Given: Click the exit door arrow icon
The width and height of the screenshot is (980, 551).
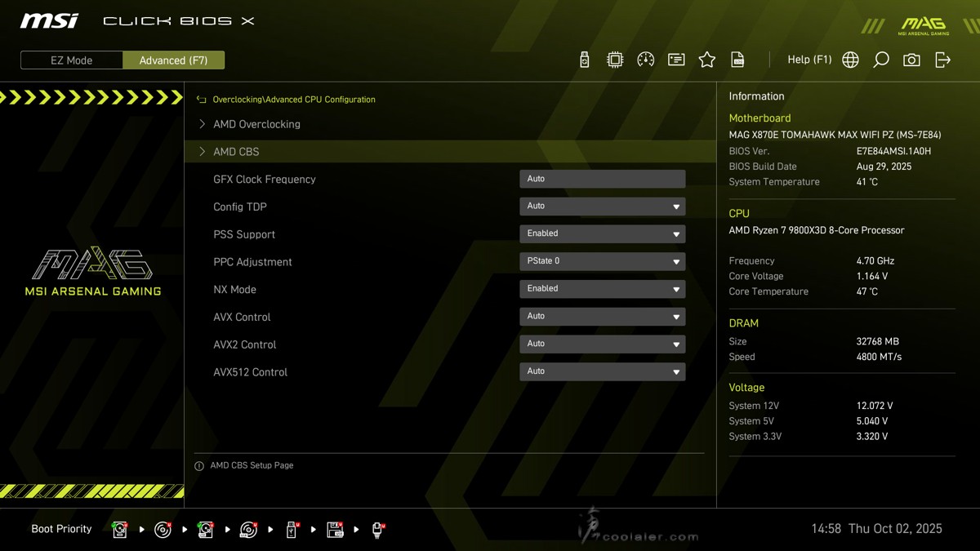Looking at the screenshot, I should click(x=942, y=60).
